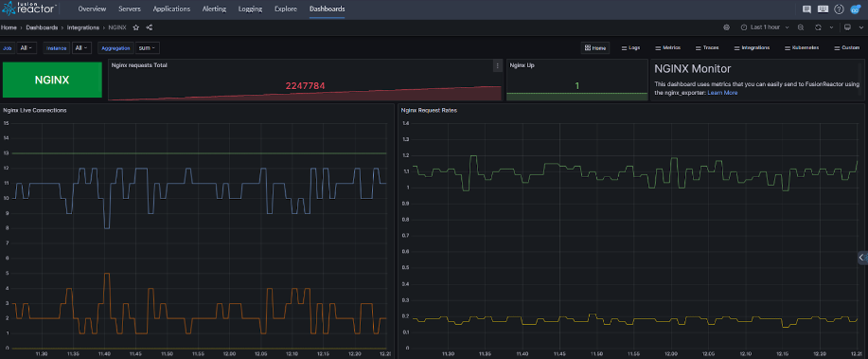This screenshot has height=359, width=868.
Task: Click the Nginx Up value 1
Action: pyautogui.click(x=576, y=86)
